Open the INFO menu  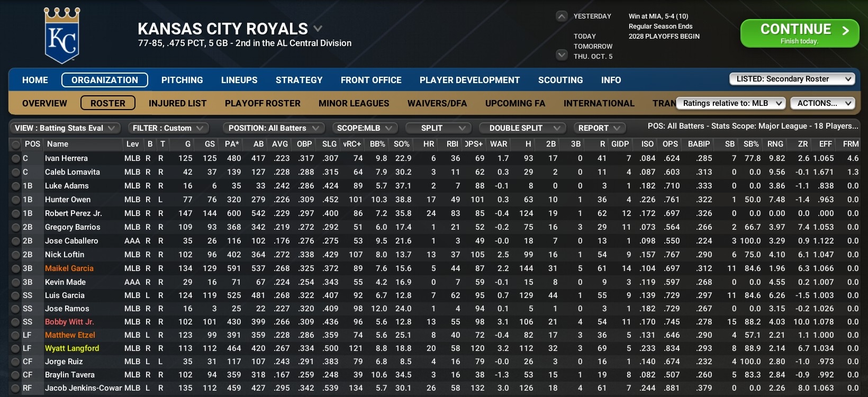tap(611, 80)
